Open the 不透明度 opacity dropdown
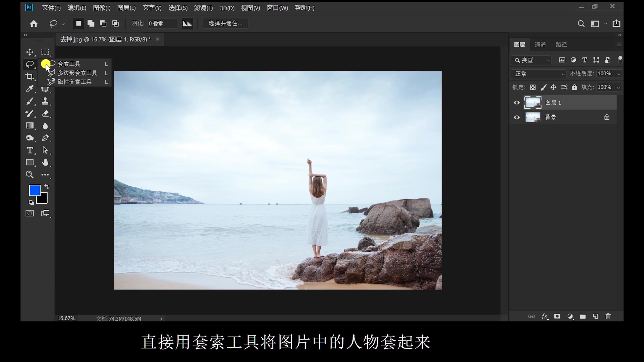Image resolution: width=644 pixels, height=362 pixels. tap(618, 73)
